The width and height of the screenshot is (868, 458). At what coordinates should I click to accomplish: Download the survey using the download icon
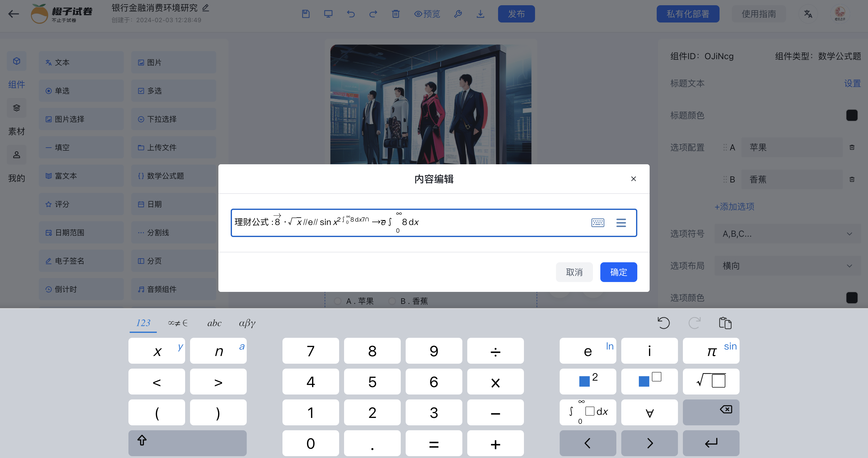click(x=481, y=14)
